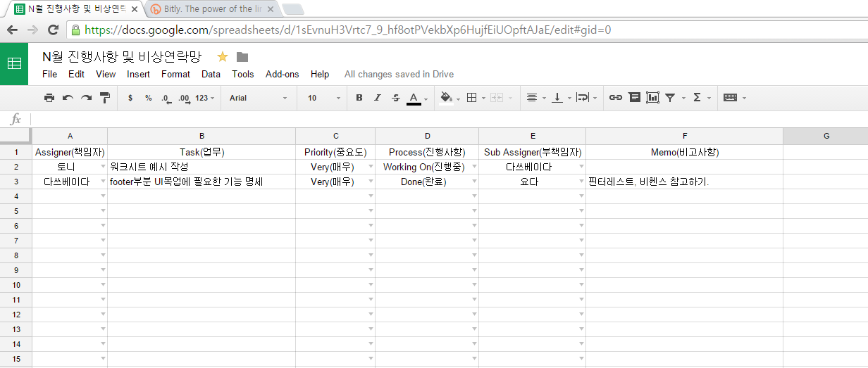This screenshot has height=368, width=868.
Task: Insert a chart using the toolbar
Action: (x=652, y=98)
